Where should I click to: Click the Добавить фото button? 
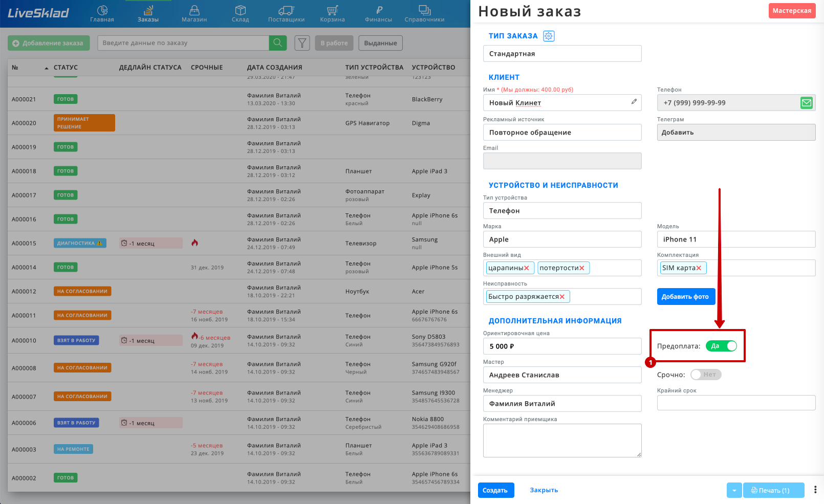click(x=686, y=297)
